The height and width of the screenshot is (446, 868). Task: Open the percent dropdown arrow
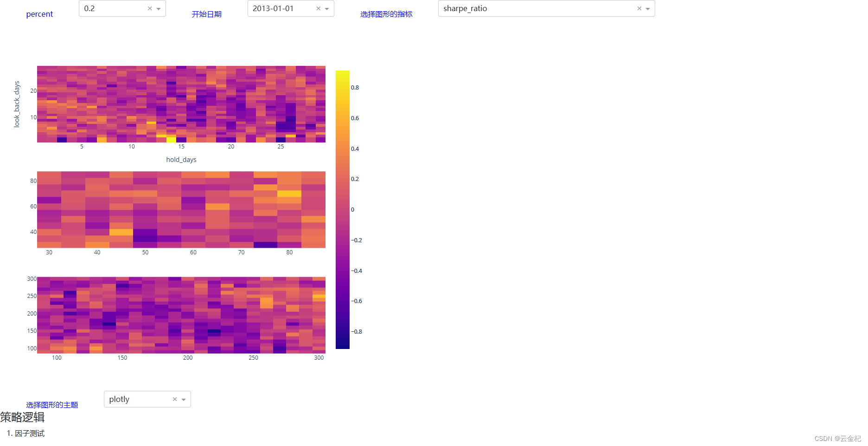[159, 9]
